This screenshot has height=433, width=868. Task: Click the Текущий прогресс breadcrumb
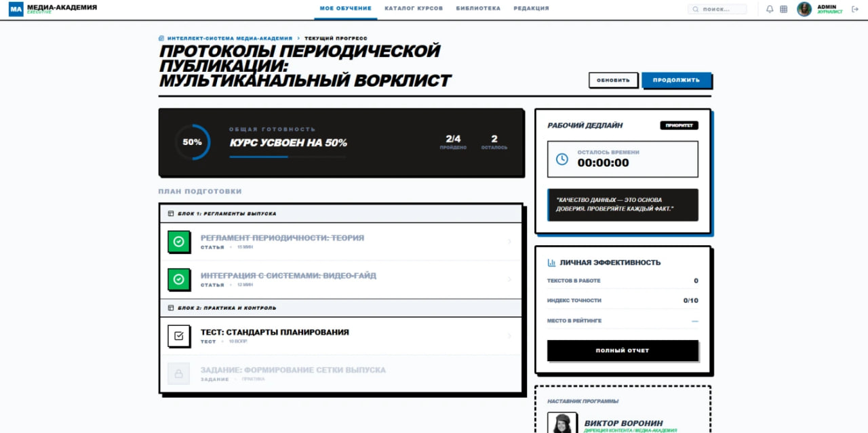coord(336,39)
